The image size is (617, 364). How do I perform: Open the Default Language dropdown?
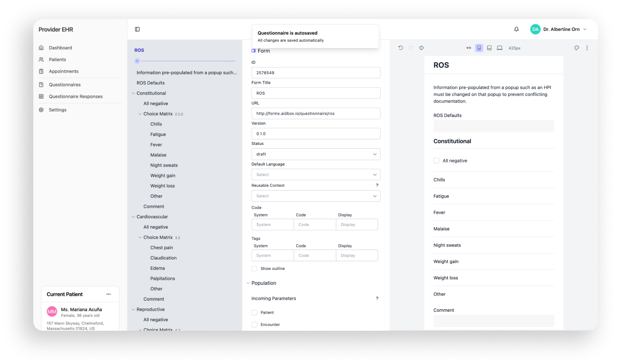point(315,175)
